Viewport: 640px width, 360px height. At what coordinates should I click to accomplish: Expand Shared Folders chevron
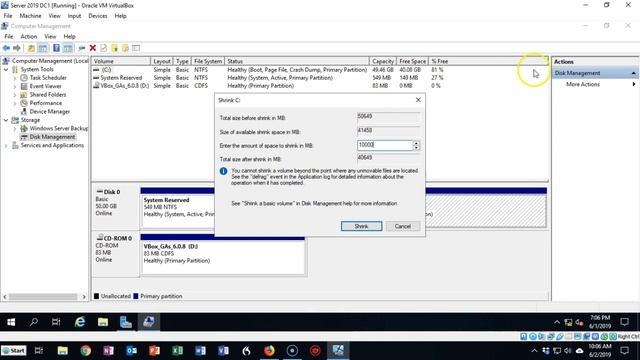click(x=15, y=95)
